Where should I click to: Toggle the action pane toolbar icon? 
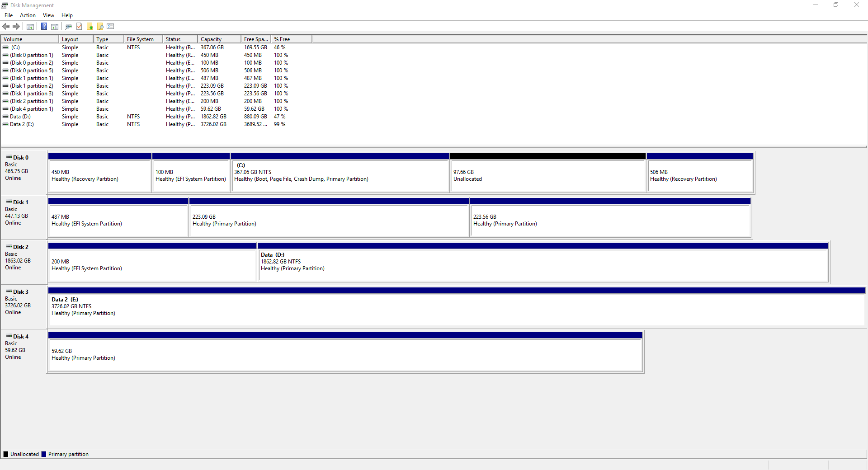tap(55, 27)
